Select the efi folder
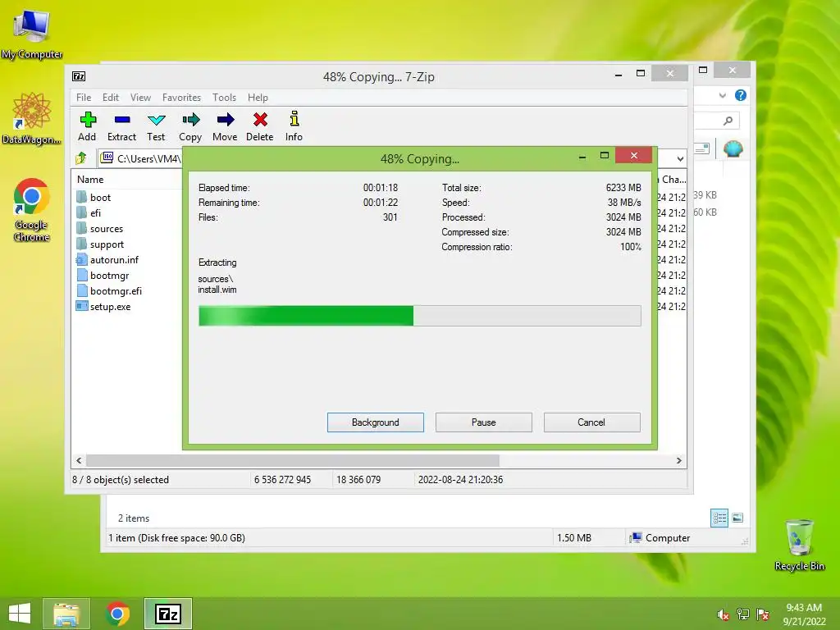This screenshot has height=630, width=840. [89, 212]
